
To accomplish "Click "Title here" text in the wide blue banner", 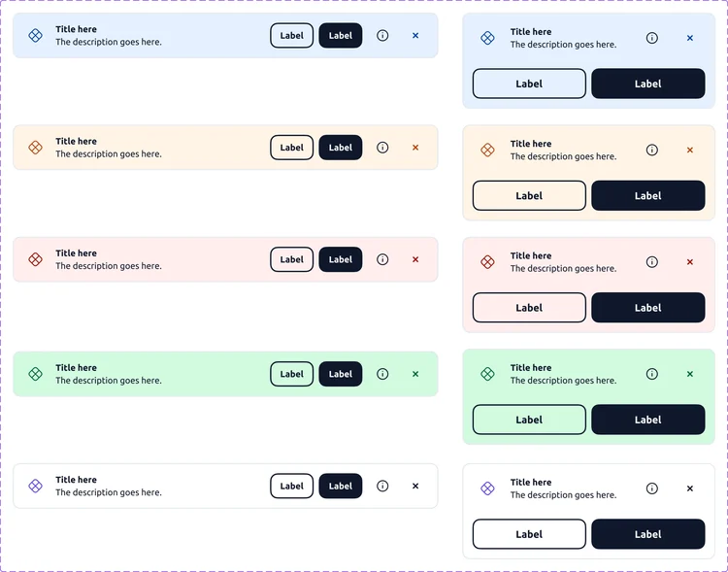I will 76,29.
